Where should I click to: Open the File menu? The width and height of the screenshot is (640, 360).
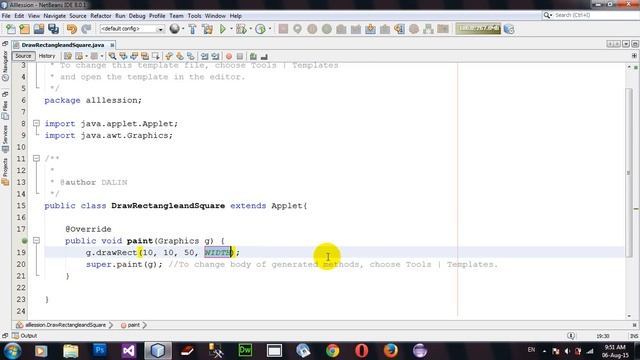[x=6, y=16]
